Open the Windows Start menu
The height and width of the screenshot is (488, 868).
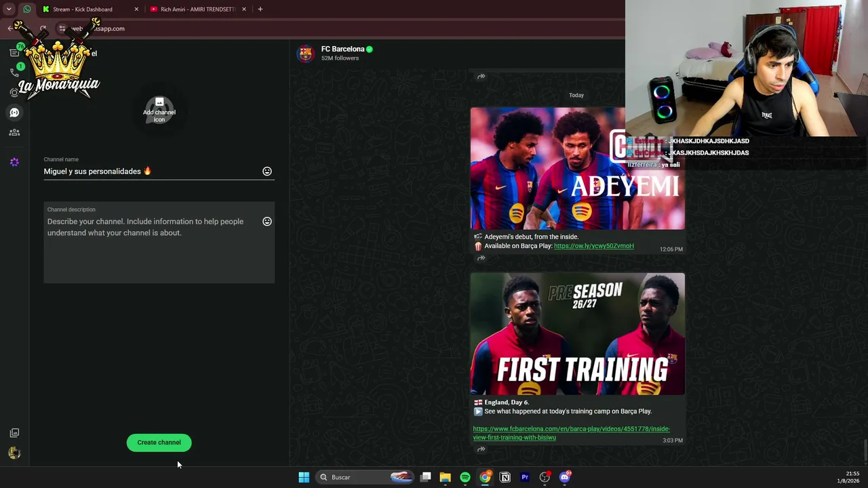click(304, 477)
